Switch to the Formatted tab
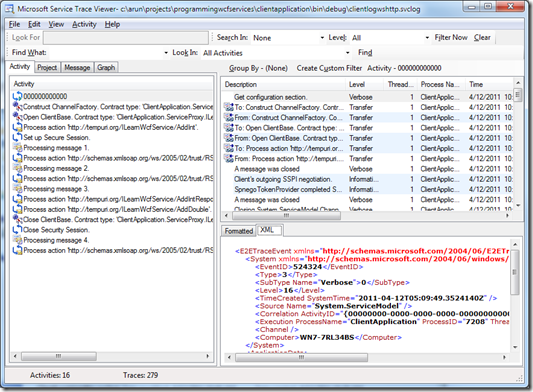This screenshot has width=533, height=392. [x=239, y=231]
